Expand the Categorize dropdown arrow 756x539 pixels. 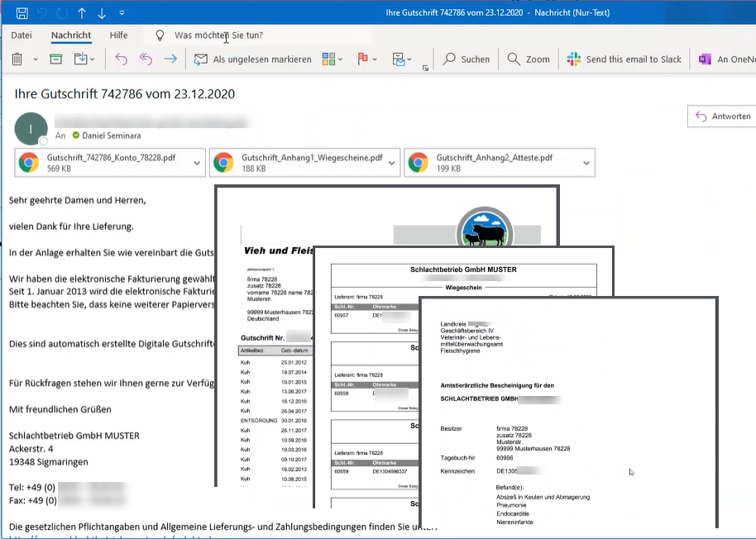[341, 60]
